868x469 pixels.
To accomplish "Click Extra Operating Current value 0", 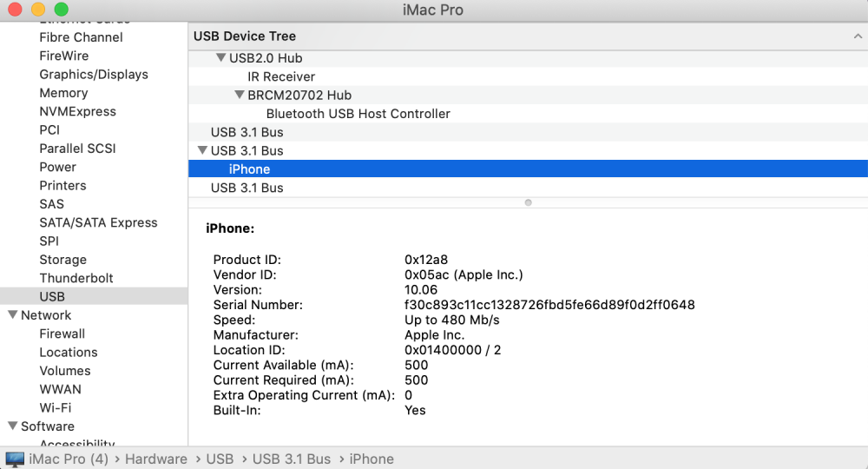I will tap(408, 395).
